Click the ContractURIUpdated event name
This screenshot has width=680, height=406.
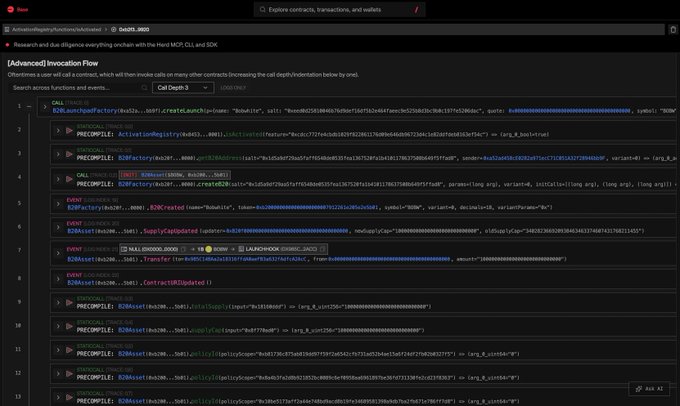tap(173, 282)
